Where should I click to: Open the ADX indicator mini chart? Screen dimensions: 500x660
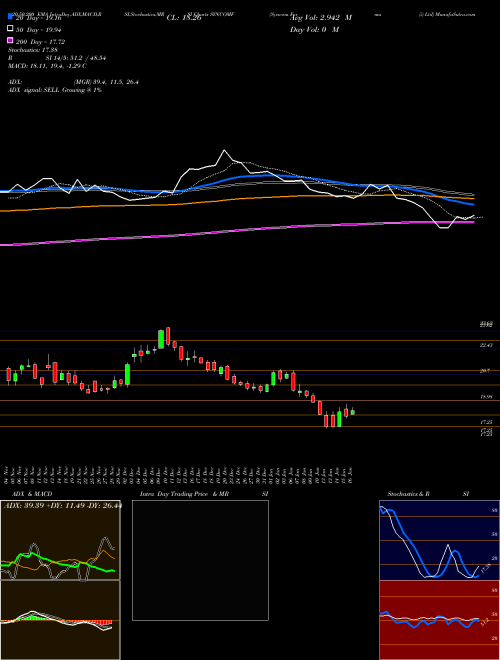[x=60, y=540]
